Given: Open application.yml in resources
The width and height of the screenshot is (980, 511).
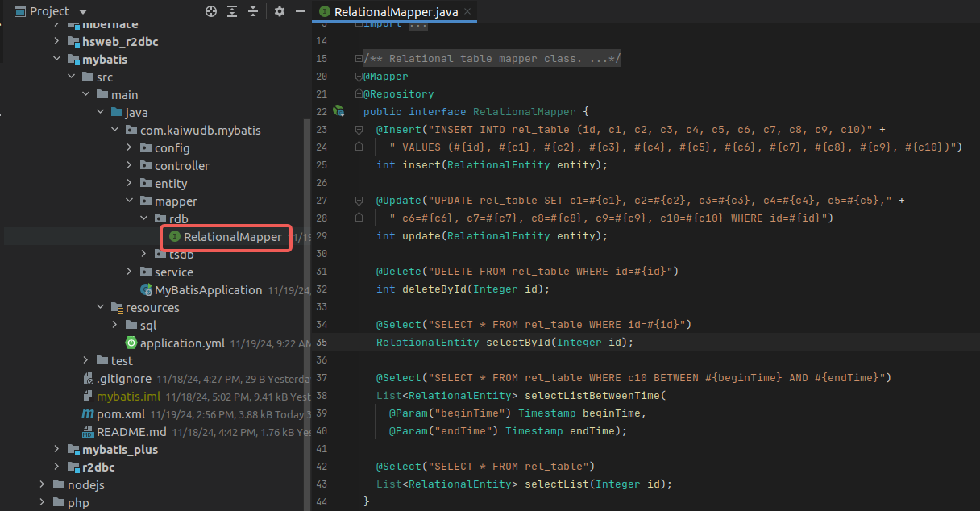Looking at the screenshot, I should tap(182, 343).
